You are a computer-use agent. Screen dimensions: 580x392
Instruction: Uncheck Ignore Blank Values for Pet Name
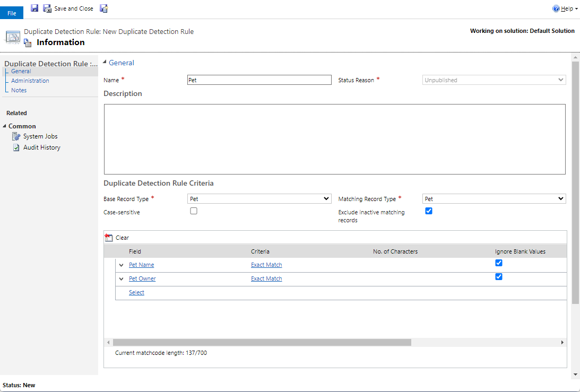click(x=498, y=263)
